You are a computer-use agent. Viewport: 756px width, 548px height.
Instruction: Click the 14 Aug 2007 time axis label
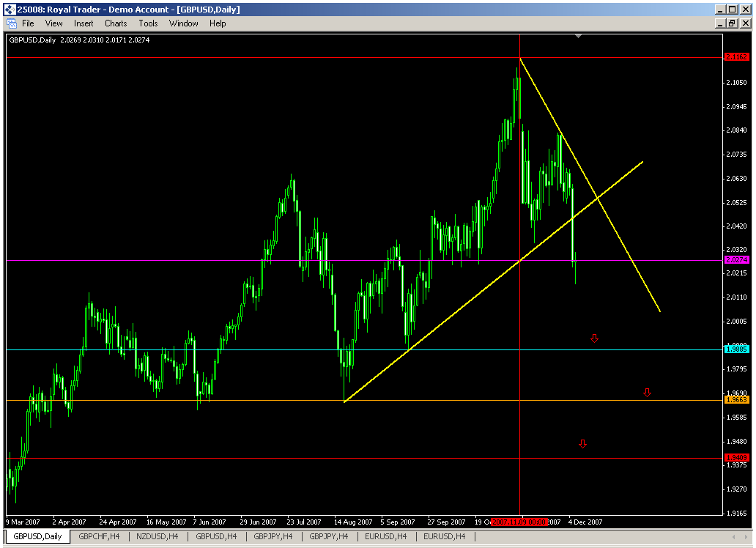[x=353, y=522]
